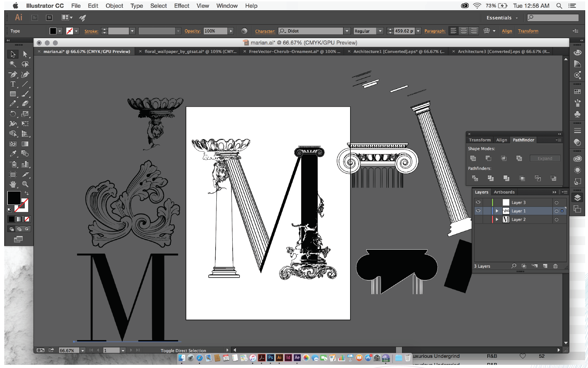Align paragraph left
Image resolution: width=588 pixels, height=368 pixels.
[454, 31]
